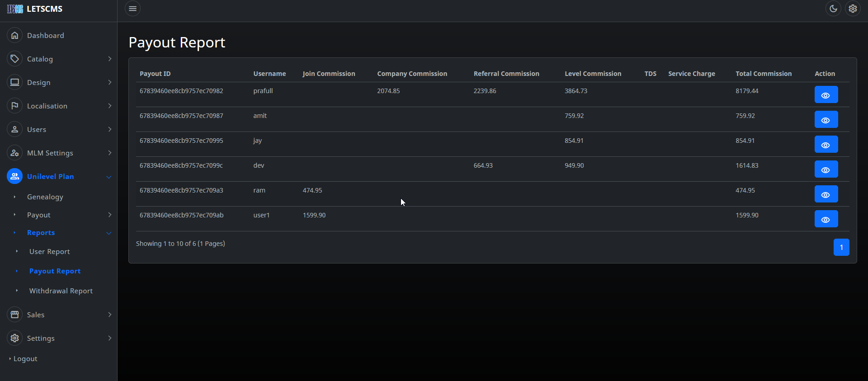View payout details for user1
The height and width of the screenshot is (381, 868).
click(826, 219)
